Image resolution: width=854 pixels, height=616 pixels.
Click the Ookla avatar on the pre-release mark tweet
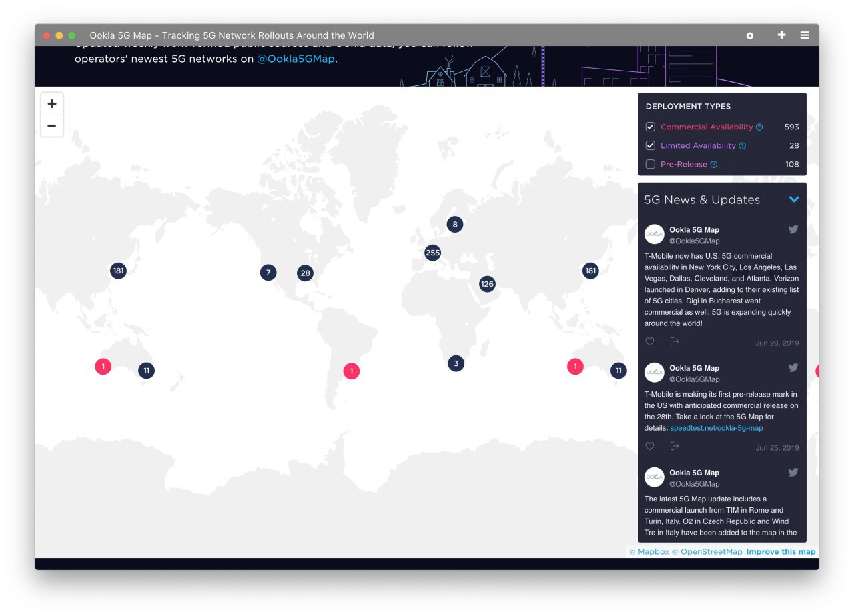pyautogui.click(x=655, y=373)
